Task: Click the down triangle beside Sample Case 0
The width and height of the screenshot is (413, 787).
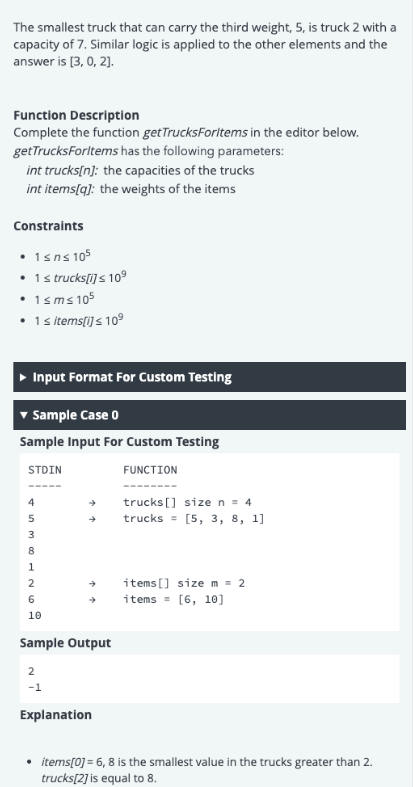Action: pyautogui.click(x=23, y=415)
